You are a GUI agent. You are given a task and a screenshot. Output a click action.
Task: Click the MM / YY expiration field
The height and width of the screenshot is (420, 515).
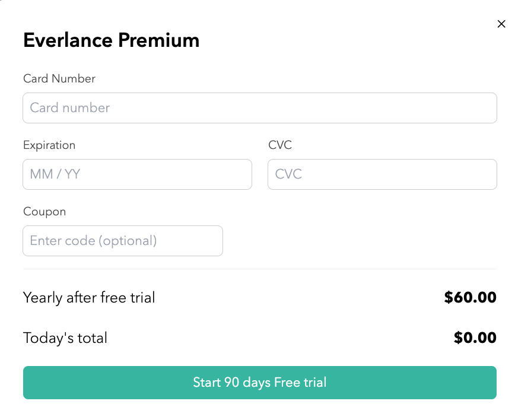tap(137, 174)
